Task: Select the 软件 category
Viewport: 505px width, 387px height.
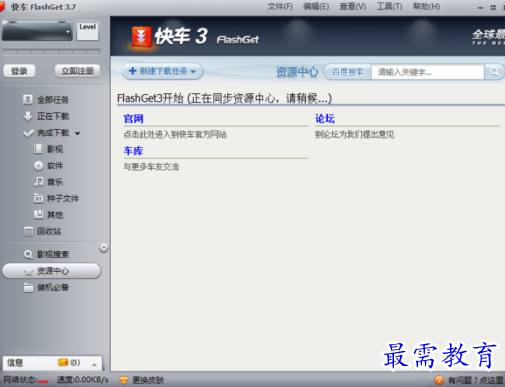Action: point(55,166)
